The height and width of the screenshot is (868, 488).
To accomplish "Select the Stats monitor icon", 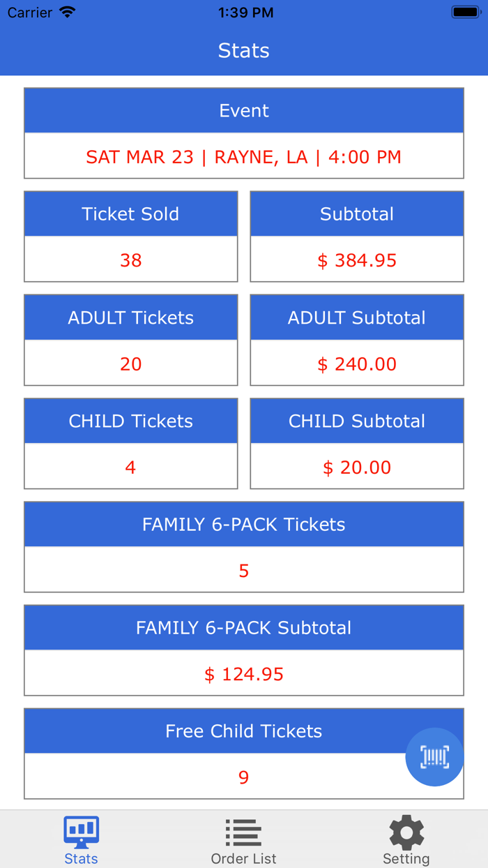I will coord(81,830).
